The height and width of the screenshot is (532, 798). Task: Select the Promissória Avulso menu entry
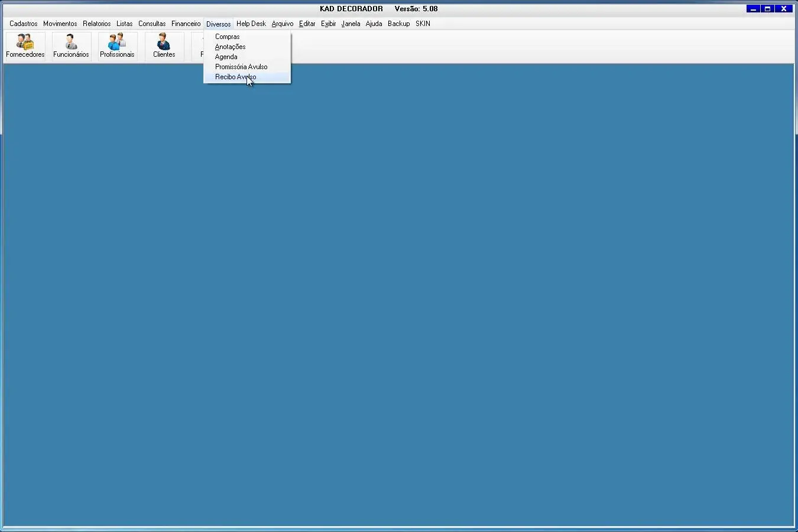click(x=241, y=67)
